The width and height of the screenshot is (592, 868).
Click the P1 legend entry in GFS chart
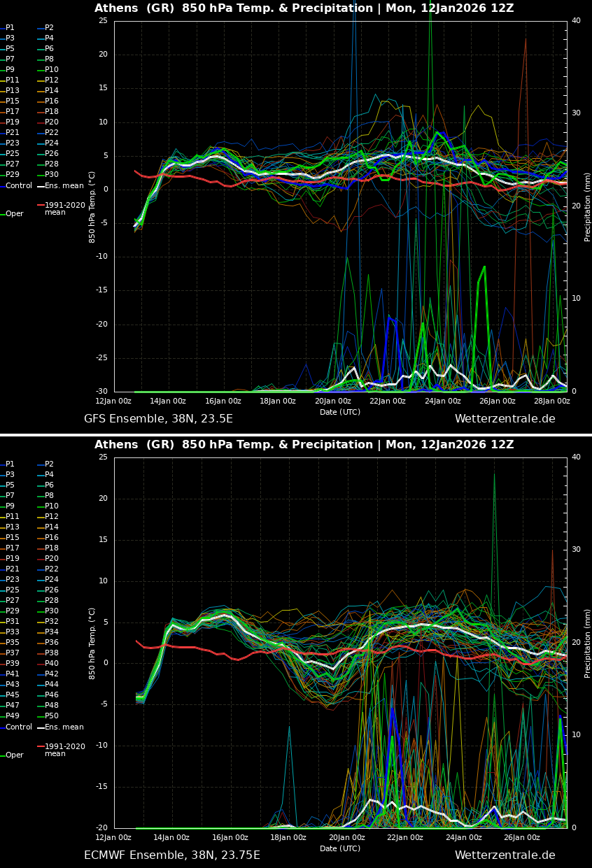click(x=10, y=28)
